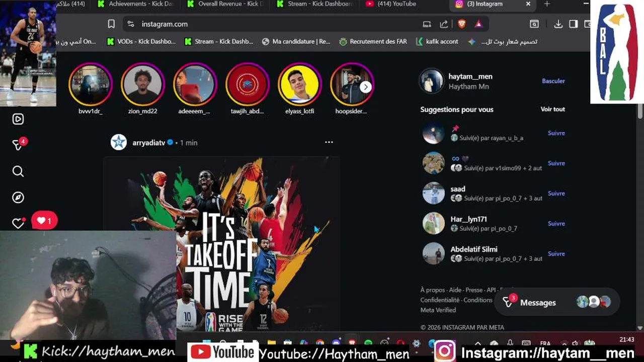Click Voir tout for suggestions
This screenshot has height=362, width=644.
553,109
